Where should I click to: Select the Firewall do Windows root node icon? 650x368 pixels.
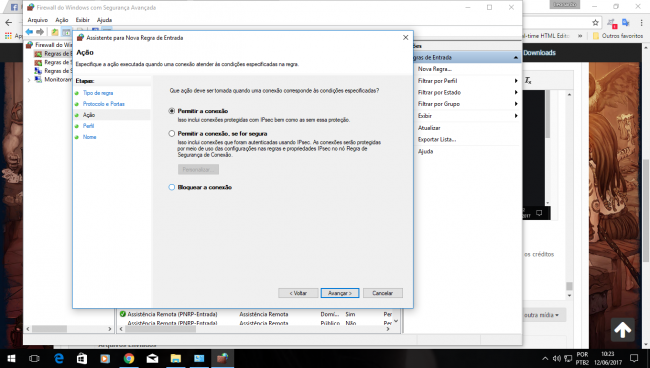[x=29, y=45]
